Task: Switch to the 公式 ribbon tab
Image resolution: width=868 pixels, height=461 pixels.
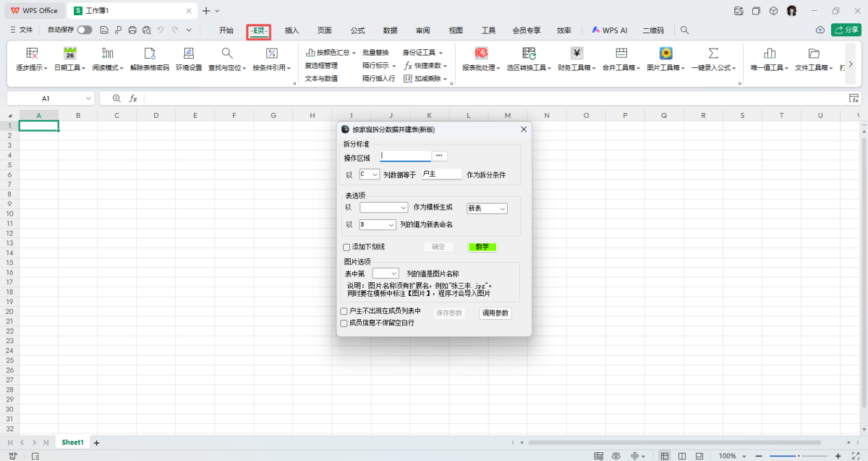Action: tap(357, 30)
